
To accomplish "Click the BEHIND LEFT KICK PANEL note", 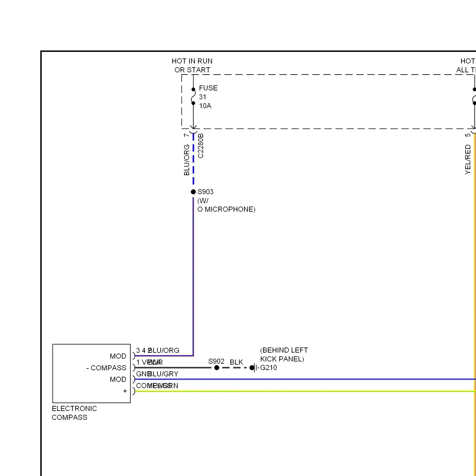I will 284,354.
